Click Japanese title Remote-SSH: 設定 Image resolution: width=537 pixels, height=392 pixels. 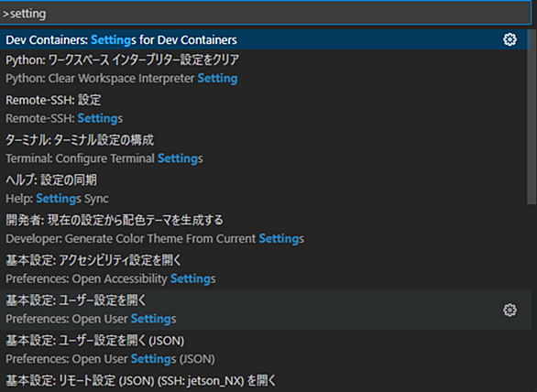pyautogui.click(x=53, y=100)
